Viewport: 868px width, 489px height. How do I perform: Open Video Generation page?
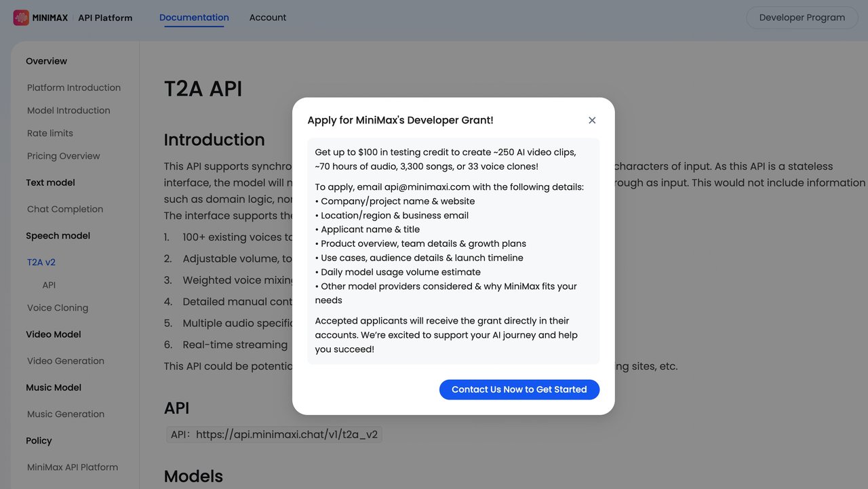click(x=66, y=361)
